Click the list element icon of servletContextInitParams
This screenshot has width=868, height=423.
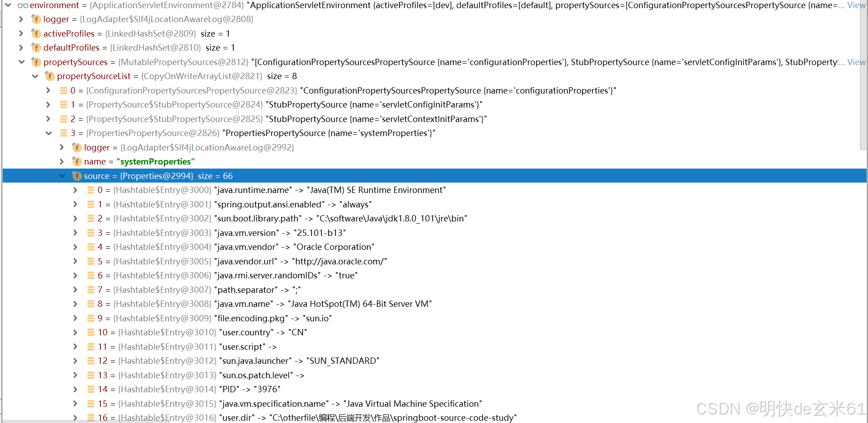click(x=64, y=119)
